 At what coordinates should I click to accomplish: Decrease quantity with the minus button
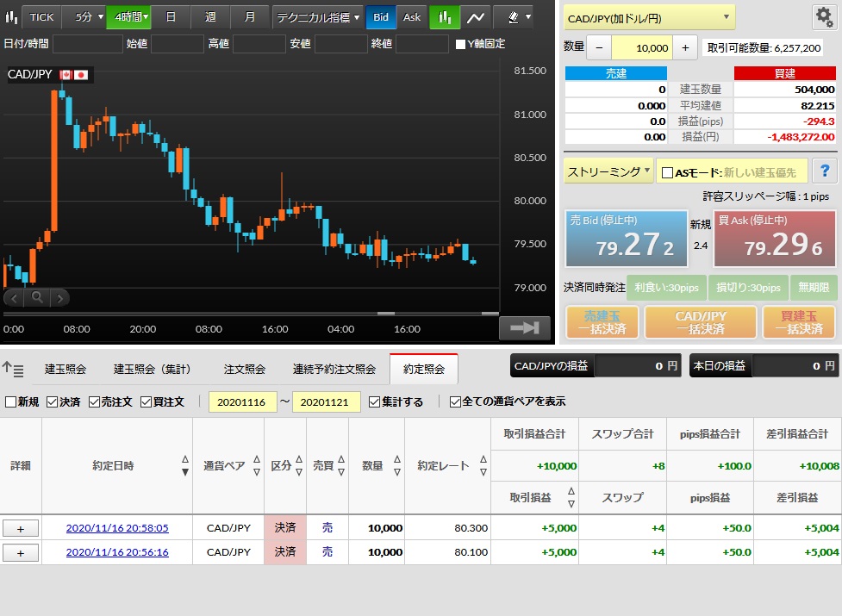point(599,47)
